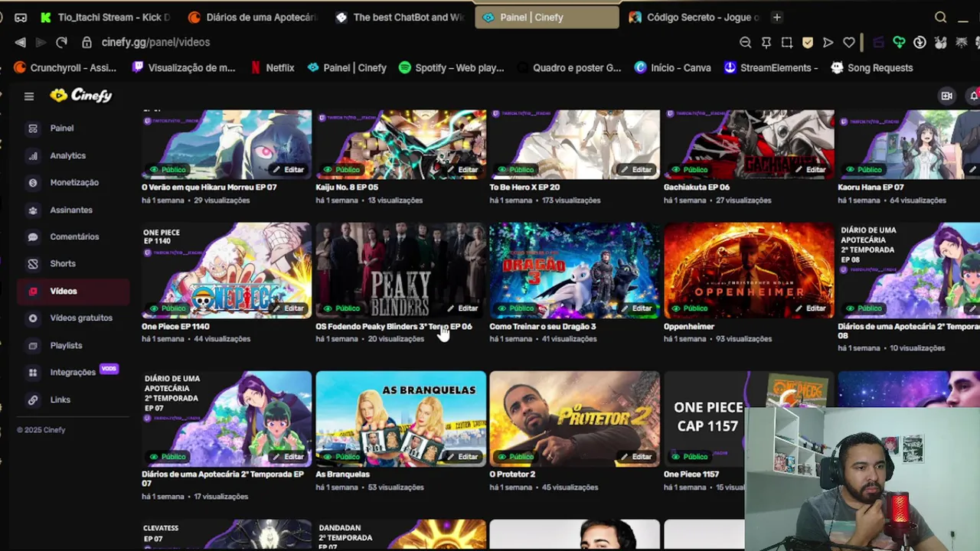Click Público badge on As Branquelas
Image resolution: width=980 pixels, height=551 pixels.
[x=341, y=457]
